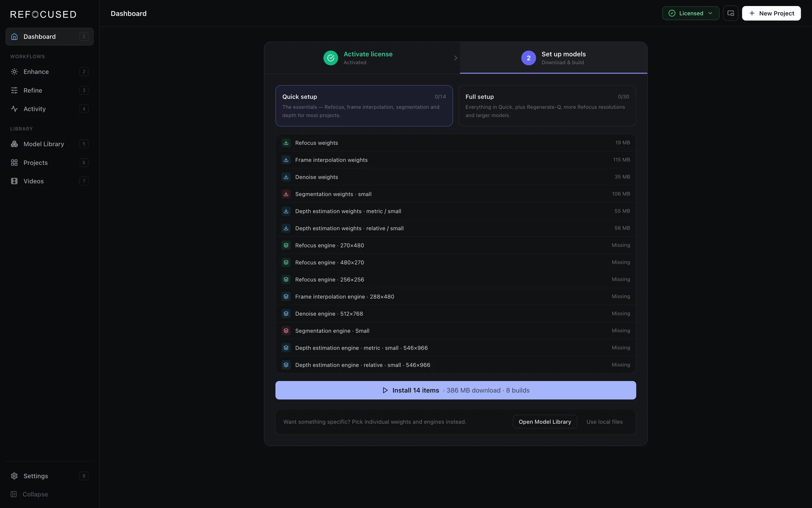Viewport: 812px width, 508px height.
Task: Click the 19 MB size value
Action: tap(622, 143)
